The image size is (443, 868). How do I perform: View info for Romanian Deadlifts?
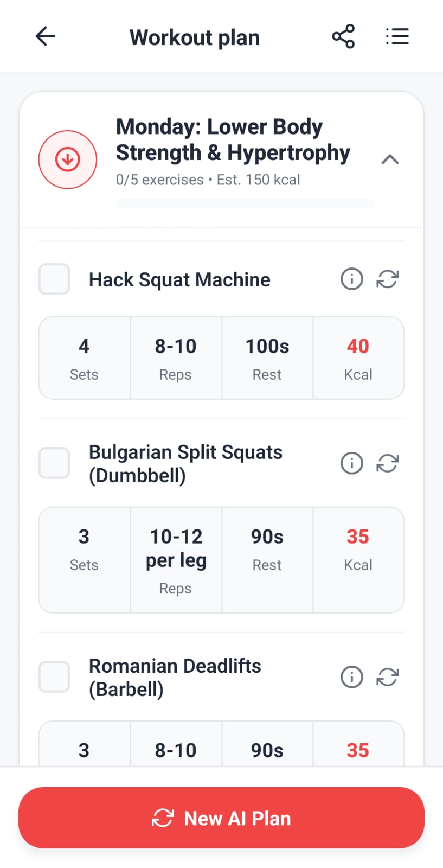click(x=352, y=677)
